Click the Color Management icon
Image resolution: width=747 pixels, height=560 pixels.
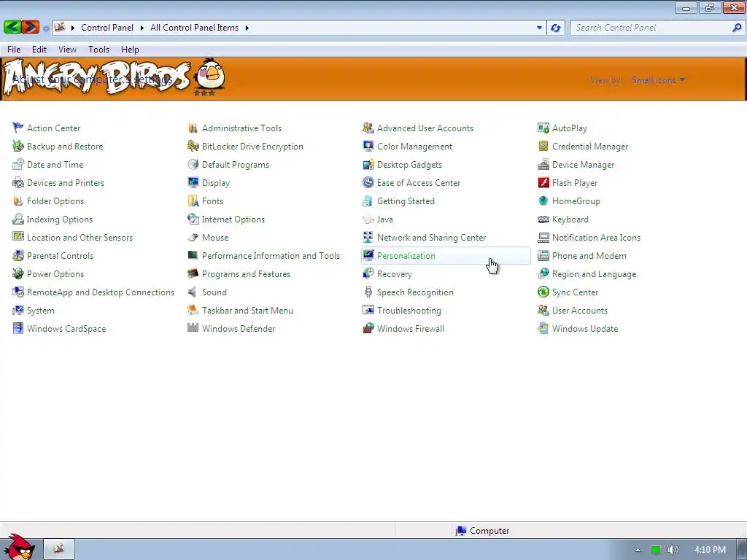click(x=368, y=146)
